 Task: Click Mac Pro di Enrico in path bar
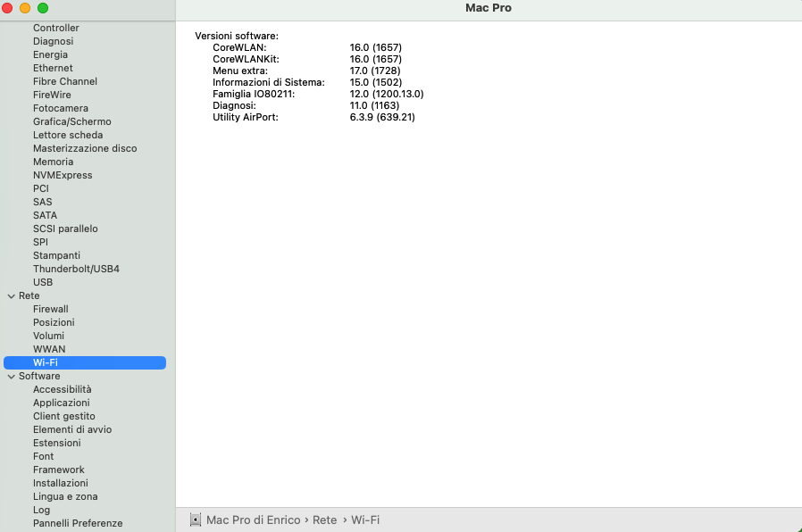[x=253, y=520]
